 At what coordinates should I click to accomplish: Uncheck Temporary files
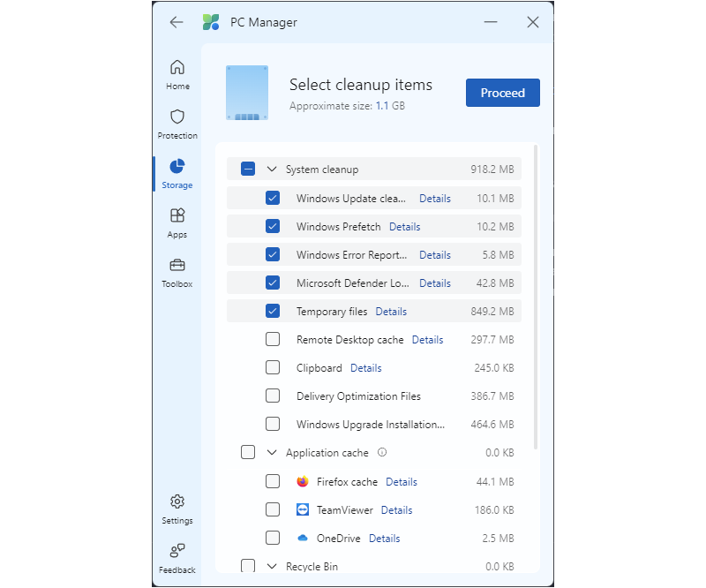click(273, 311)
